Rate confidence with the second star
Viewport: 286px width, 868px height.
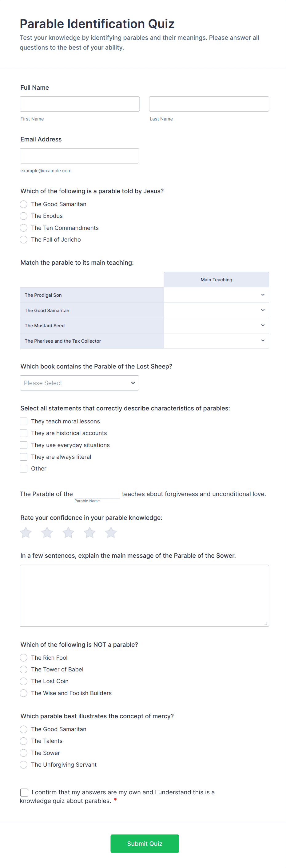tap(47, 532)
